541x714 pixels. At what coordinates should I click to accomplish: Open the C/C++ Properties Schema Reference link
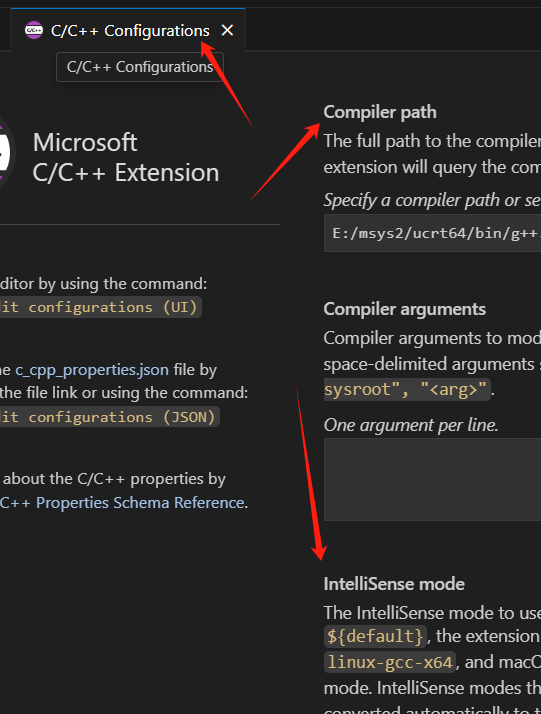pos(122,502)
